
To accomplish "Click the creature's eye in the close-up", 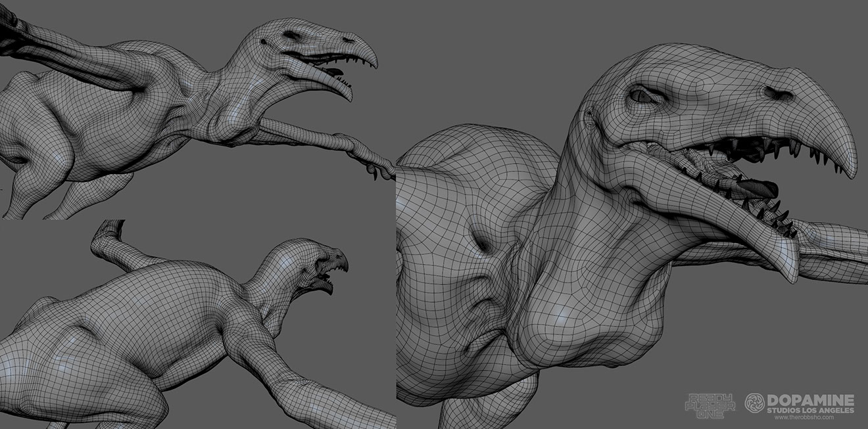I will (640, 97).
